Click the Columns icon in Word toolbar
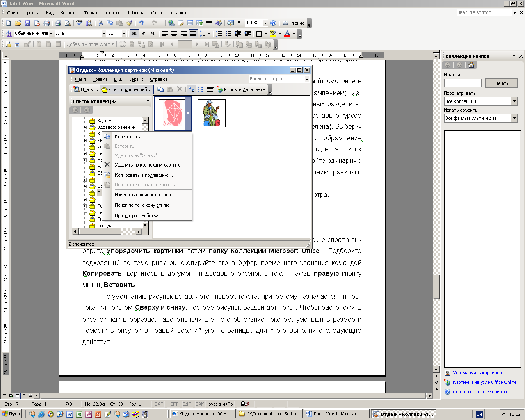Image resolution: width=525 pixels, height=420 pixels. (209, 23)
